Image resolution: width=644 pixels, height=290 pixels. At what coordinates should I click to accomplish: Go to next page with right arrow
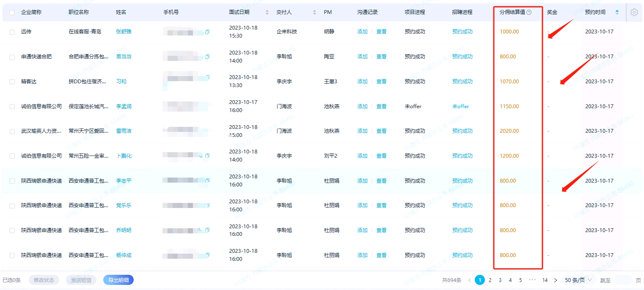(x=556, y=280)
